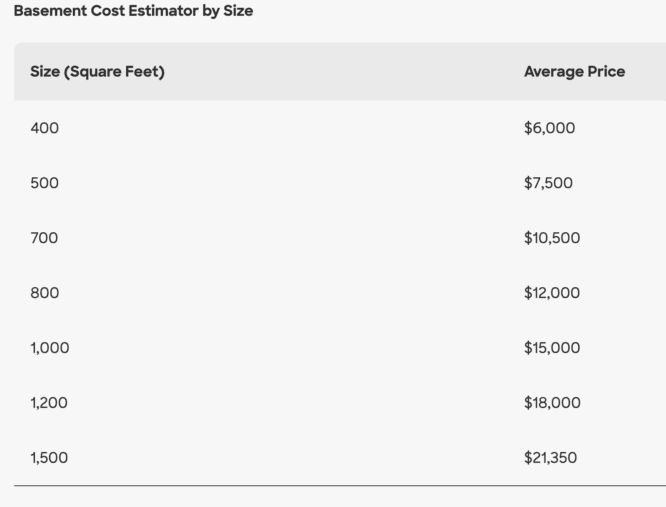Screen dimensions: 666x507
Task: Click the divider line below the table
Action: [x=340, y=485]
